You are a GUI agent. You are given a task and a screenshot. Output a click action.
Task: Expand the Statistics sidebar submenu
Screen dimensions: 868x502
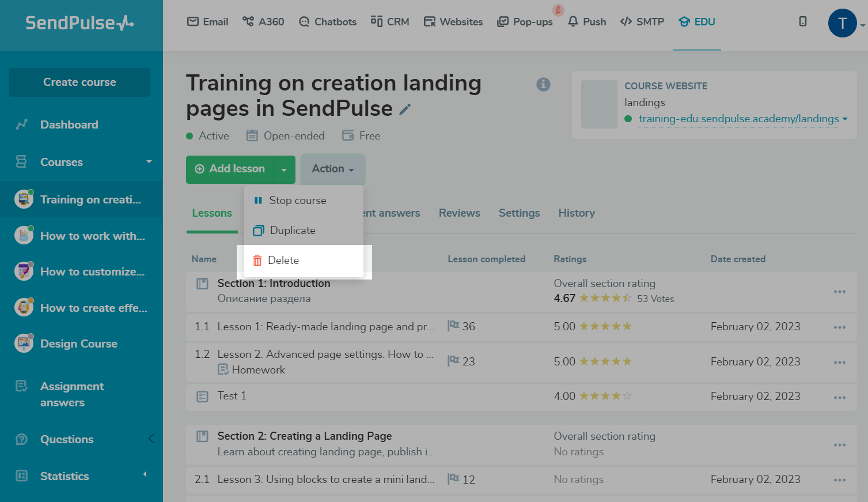145,475
